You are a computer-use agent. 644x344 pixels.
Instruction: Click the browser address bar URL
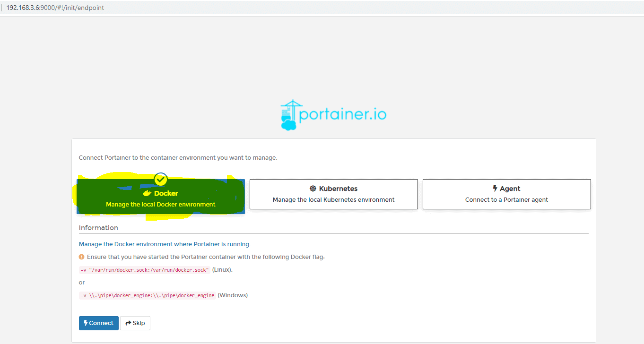click(55, 8)
